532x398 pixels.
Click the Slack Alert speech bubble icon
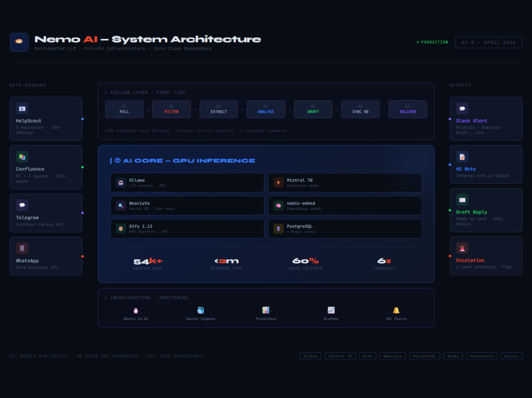pyautogui.click(x=462, y=108)
